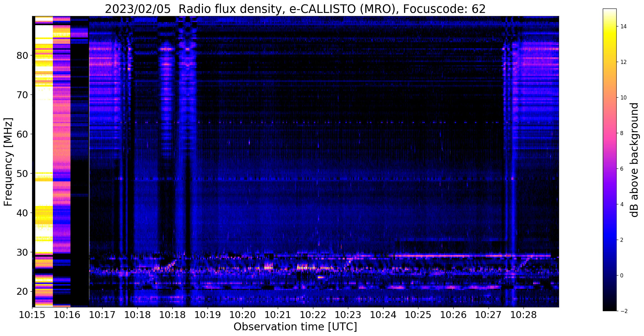Click the 10:17 time tick label
This screenshot has width=644, height=336.
pos(102,315)
